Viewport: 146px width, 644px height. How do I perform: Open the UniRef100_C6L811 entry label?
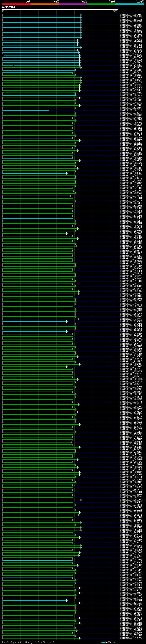click(x=131, y=110)
